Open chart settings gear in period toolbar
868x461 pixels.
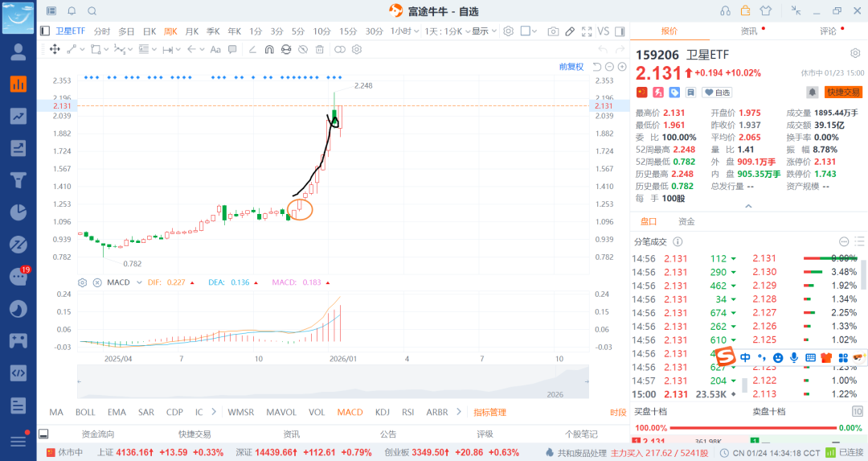point(508,31)
